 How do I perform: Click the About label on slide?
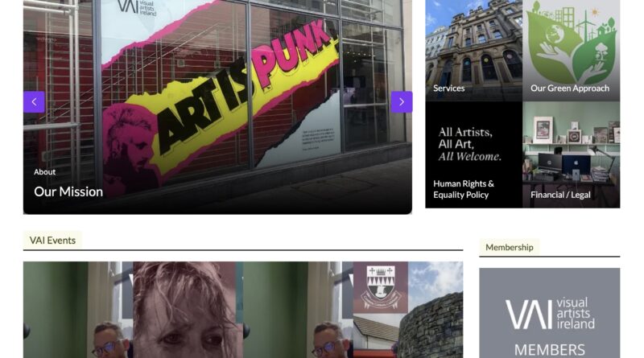coord(44,172)
